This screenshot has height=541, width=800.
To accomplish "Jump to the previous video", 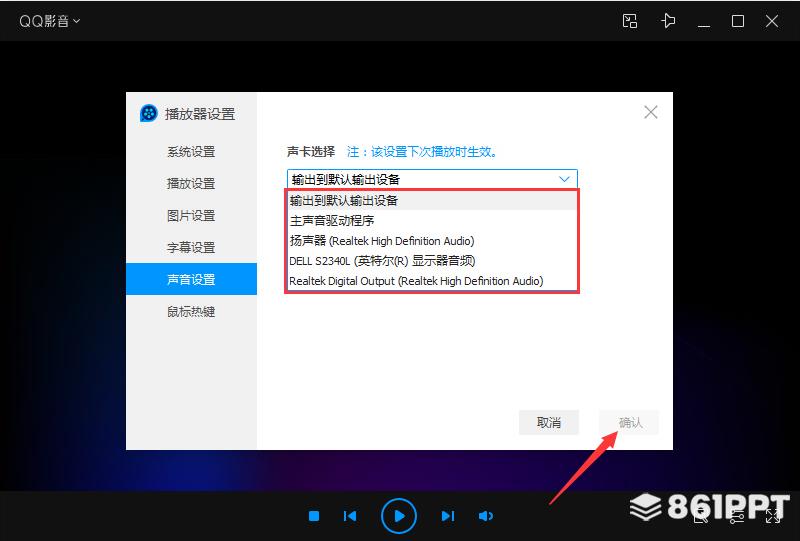I will point(350,516).
